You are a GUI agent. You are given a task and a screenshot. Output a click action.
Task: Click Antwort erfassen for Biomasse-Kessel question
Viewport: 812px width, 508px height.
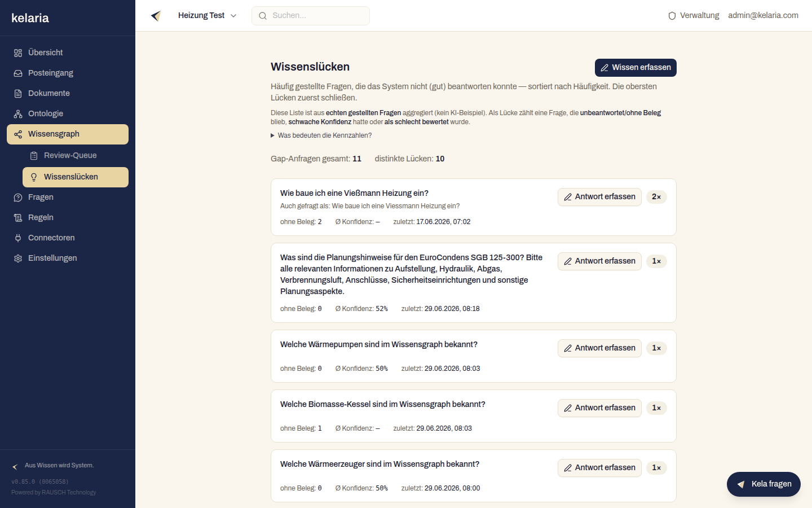coord(599,408)
